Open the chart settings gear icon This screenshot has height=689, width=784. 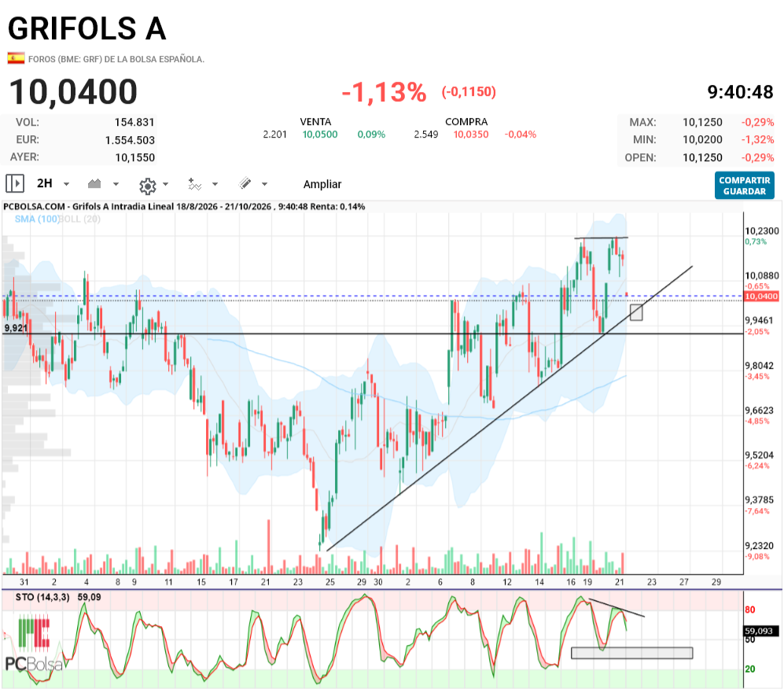click(148, 186)
